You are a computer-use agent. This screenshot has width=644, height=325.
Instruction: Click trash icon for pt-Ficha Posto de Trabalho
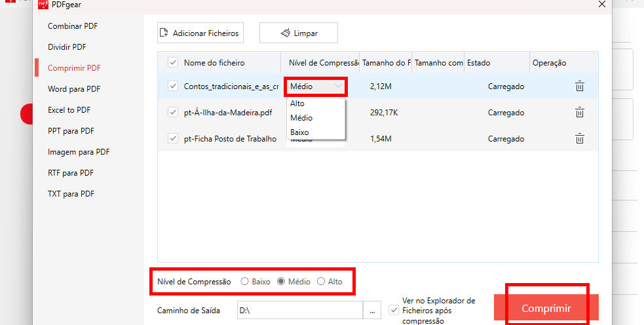click(x=580, y=139)
